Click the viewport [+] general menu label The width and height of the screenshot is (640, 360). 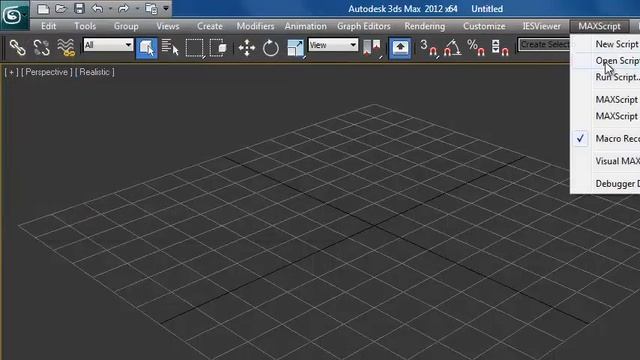pos(11,72)
